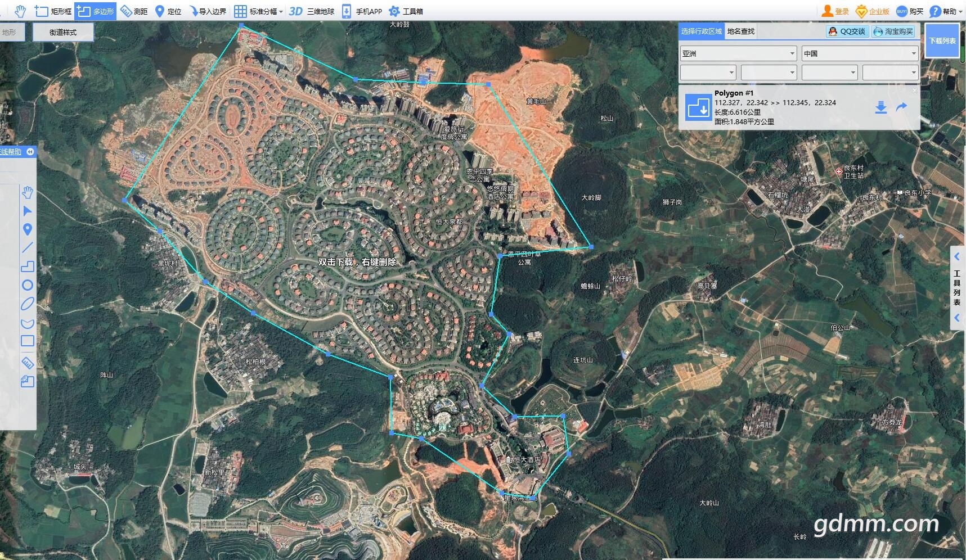This screenshot has width=966, height=560.
Task: Switch to 地名查找 tab
Action: 740,31
